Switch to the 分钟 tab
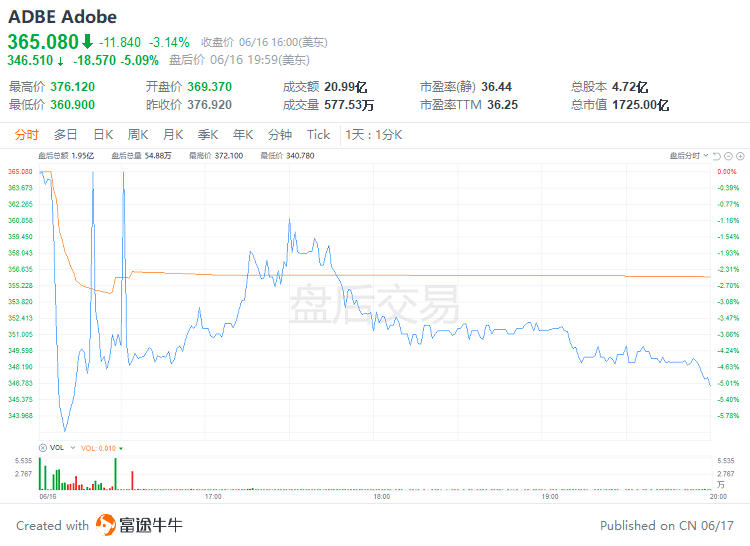 click(x=280, y=135)
